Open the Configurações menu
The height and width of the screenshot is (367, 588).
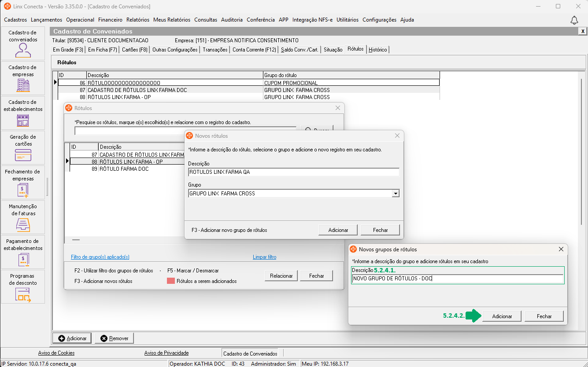pyautogui.click(x=380, y=20)
